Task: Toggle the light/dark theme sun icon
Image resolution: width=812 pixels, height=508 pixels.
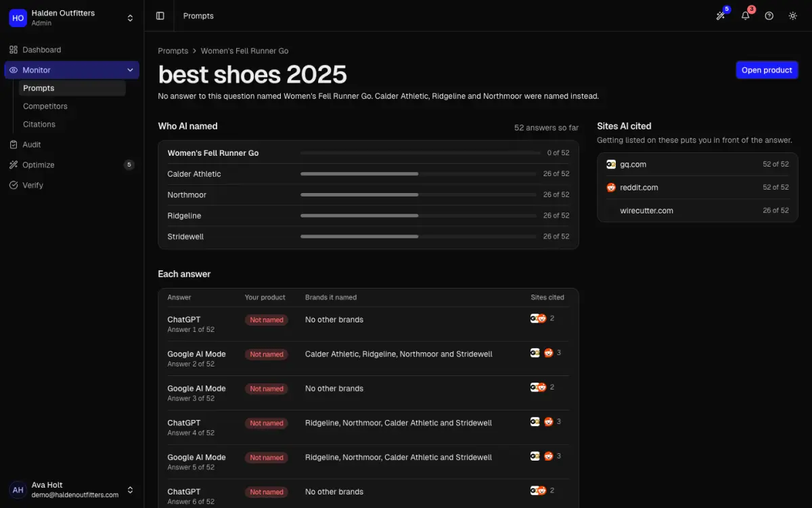Action: coord(792,16)
